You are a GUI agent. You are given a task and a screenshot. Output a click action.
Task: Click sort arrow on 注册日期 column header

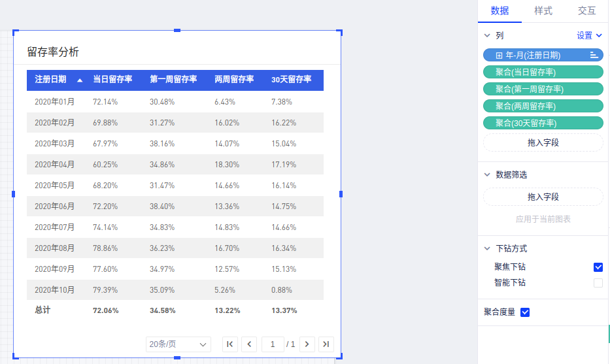coord(80,80)
